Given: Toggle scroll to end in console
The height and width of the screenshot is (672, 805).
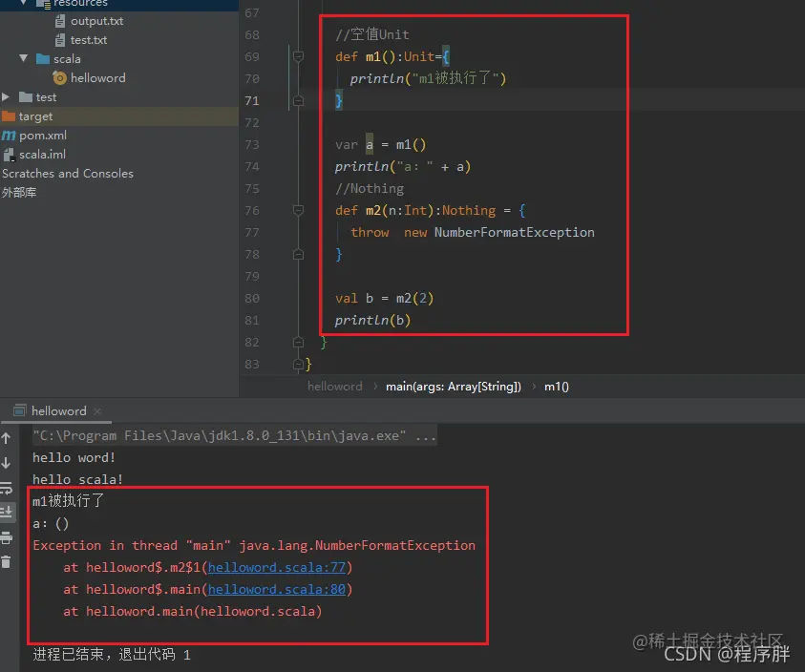Looking at the screenshot, I should coord(6,512).
